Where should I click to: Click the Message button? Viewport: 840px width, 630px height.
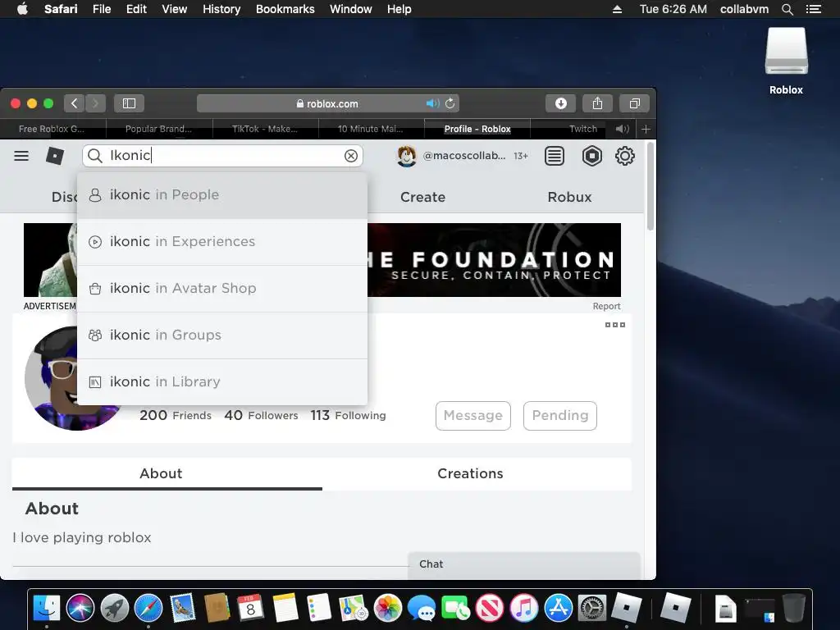pyautogui.click(x=473, y=416)
